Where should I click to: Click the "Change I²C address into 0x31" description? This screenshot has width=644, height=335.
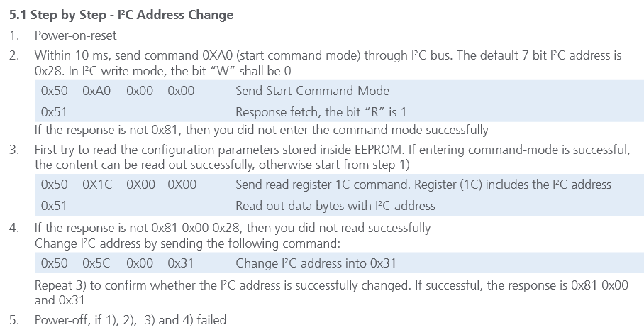point(316,263)
